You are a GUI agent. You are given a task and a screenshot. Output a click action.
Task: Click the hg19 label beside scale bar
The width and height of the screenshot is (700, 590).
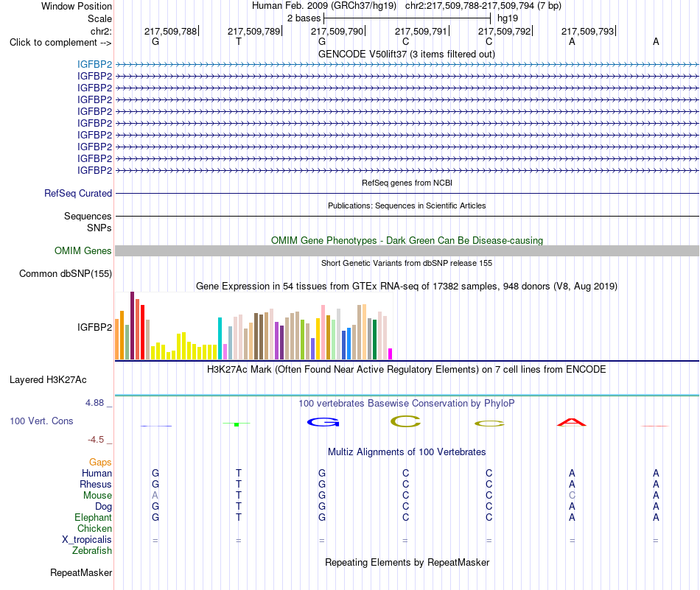point(508,18)
